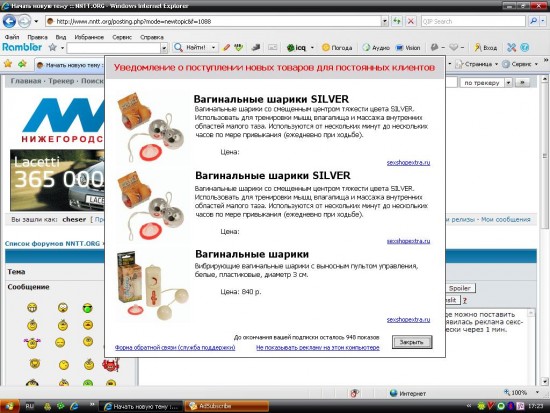
Task: Click the red devil smiley emoticon
Action: pyautogui.click(x=110, y=365)
